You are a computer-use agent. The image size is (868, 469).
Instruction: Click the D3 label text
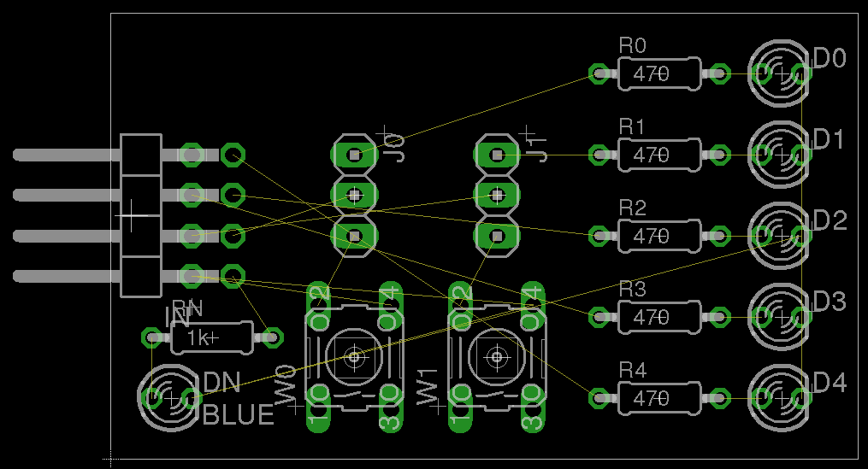pos(829,302)
